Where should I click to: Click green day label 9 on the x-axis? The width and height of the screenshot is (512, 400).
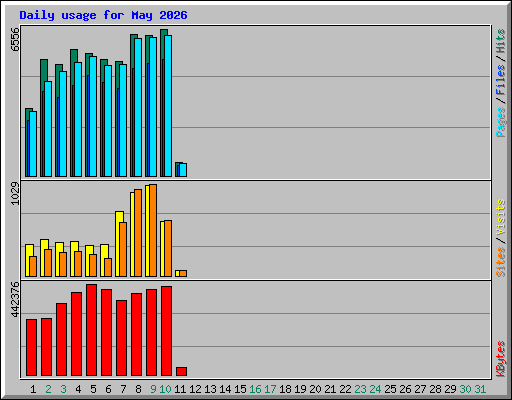[x=153, y=389]
